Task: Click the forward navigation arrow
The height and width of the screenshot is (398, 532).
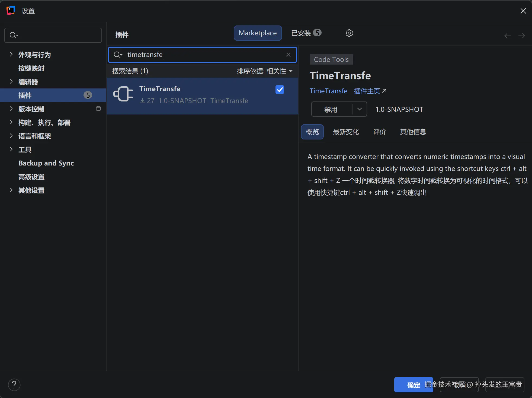Action: 521,36
